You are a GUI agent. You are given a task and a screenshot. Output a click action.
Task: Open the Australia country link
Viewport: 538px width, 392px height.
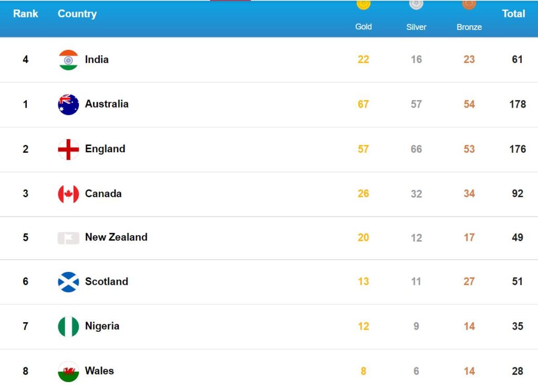(x=107, y=104)
